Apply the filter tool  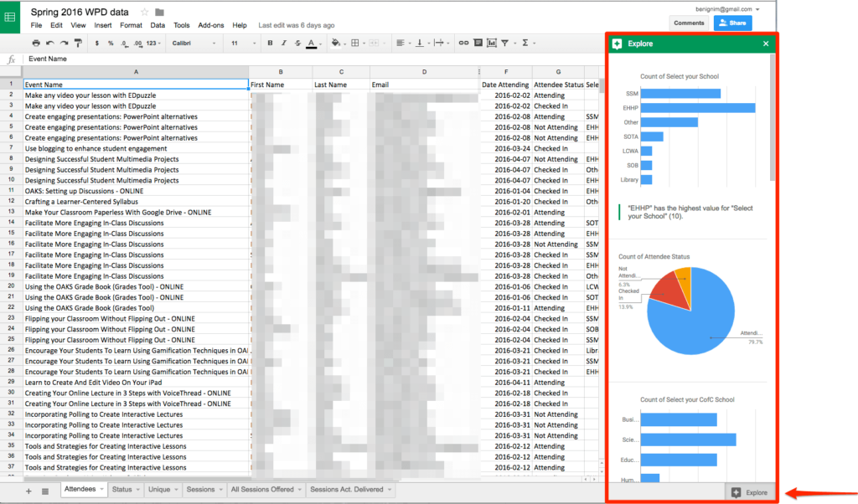pyautogui.click(x=504, y=43)
